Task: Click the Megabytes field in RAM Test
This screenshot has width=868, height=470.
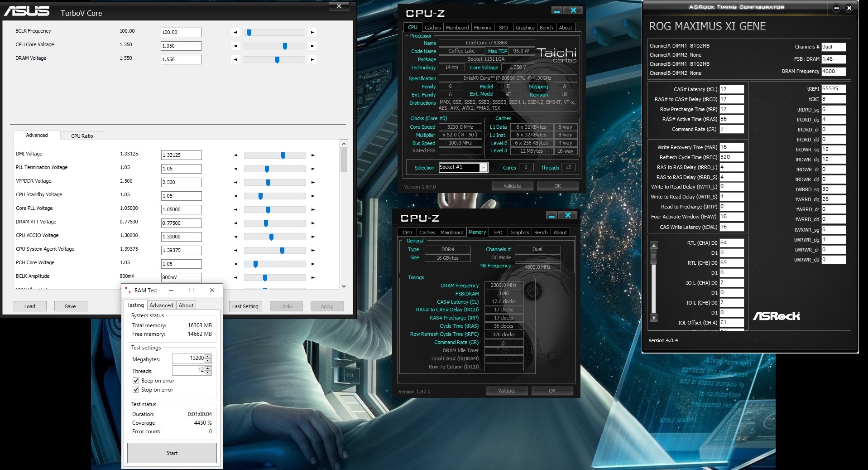Action: pyautogui.click(x=188, y=358)
